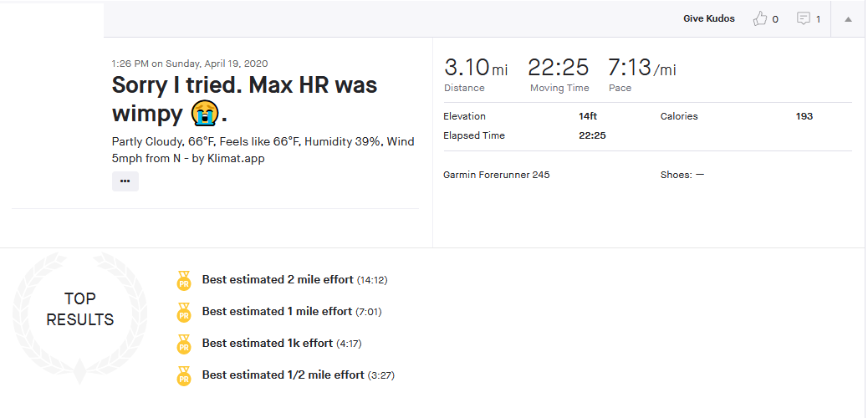Click the Top Results laurel badge
Image resolution: width=868 pixels, height=418 pixels.
[79, 318]
